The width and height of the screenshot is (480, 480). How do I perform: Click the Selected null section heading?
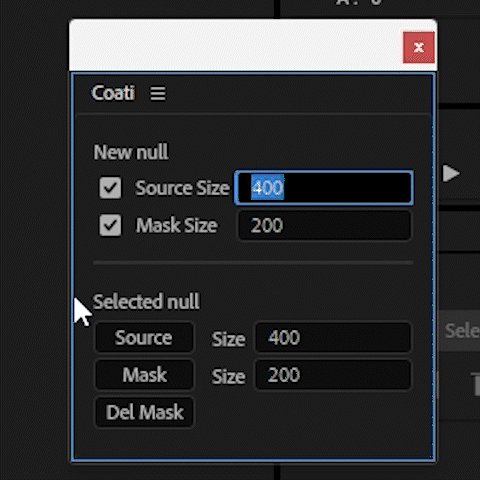146,302
